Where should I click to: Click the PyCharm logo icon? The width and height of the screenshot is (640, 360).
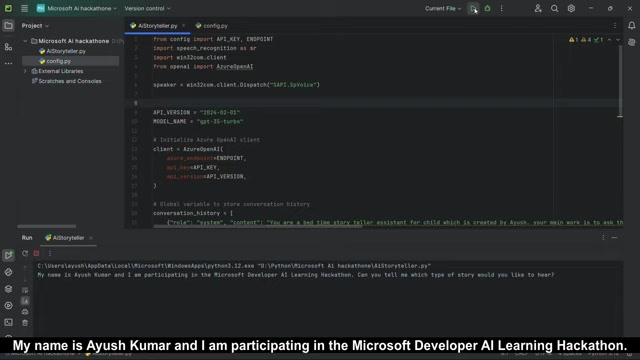8,8
